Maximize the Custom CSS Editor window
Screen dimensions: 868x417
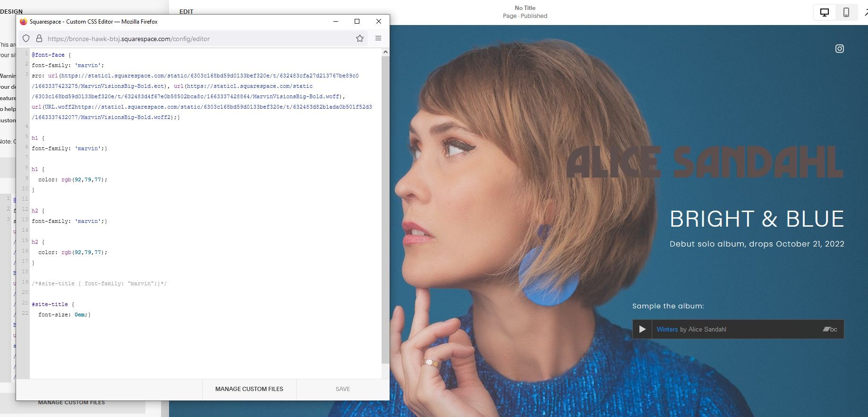357,21
